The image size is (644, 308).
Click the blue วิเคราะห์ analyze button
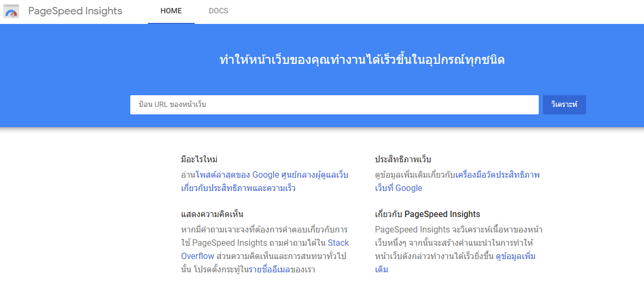tap(564, 105)
